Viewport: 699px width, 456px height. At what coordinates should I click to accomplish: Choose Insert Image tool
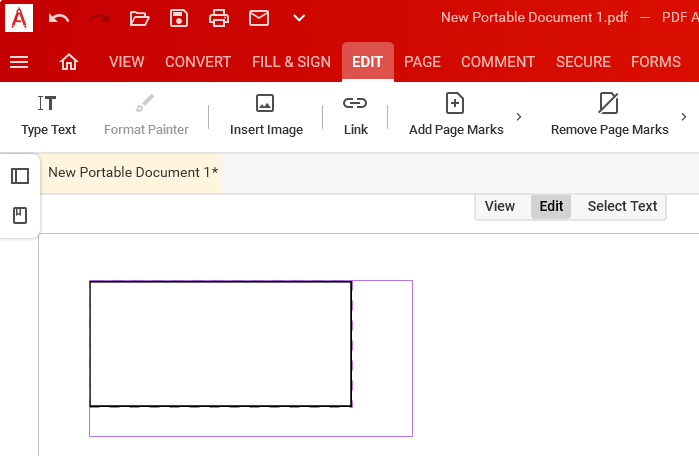coord(266,115)
